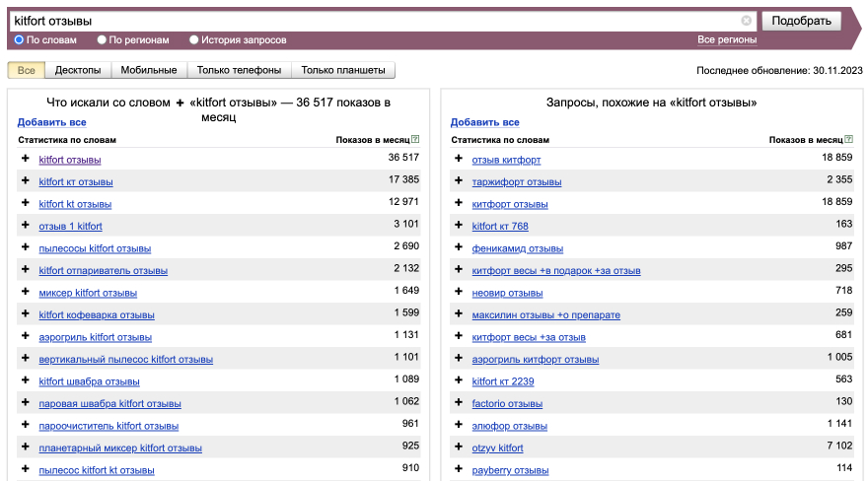Screen dimensions: 868x481
Task: Add 'payberry отзывы' using its plus icon
Action: (x=459, y=468)
